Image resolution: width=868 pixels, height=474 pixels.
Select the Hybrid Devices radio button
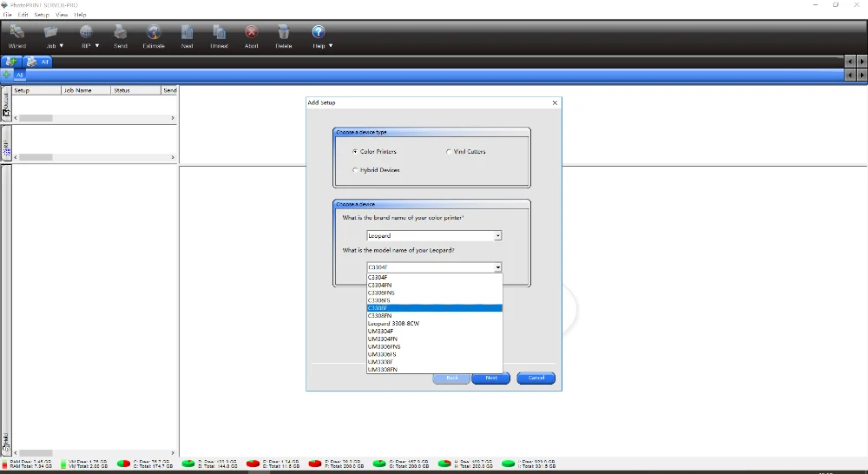[x=355, y=170]
